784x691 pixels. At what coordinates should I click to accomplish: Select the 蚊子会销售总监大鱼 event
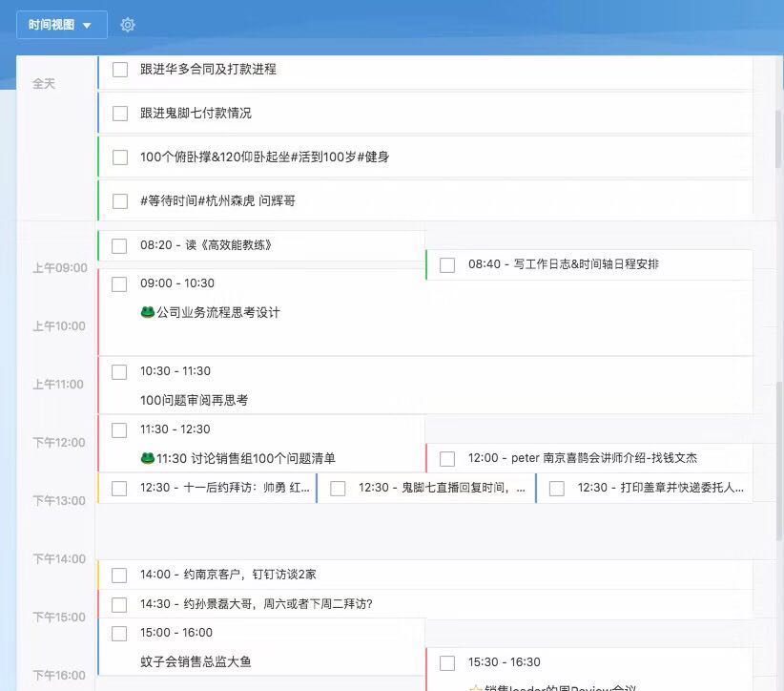(196, 661)
